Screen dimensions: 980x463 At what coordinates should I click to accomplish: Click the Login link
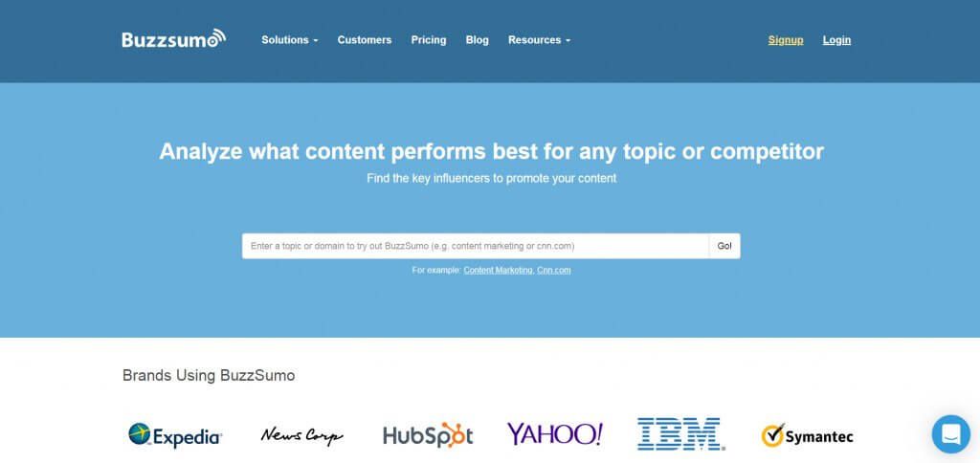836,40
